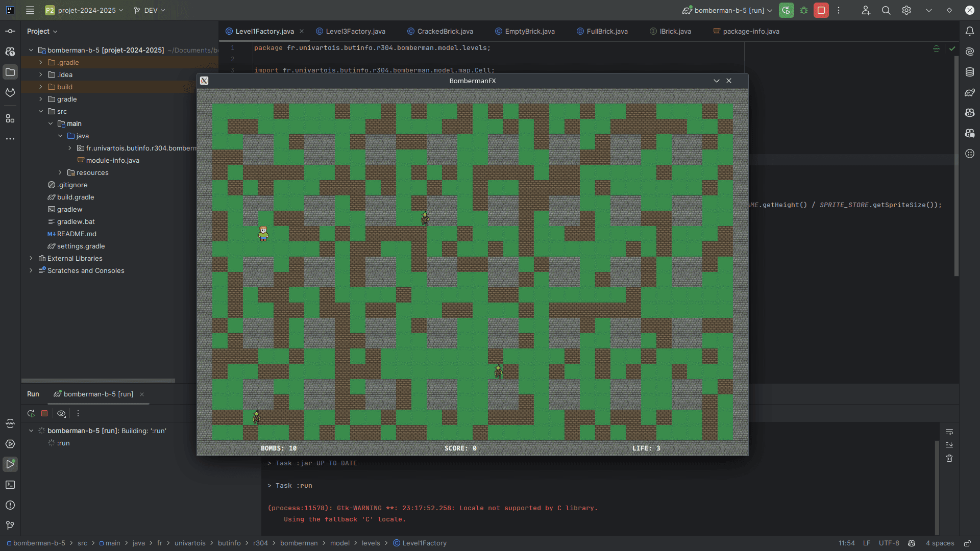Expand the .gradle folder

click(41, 62)
